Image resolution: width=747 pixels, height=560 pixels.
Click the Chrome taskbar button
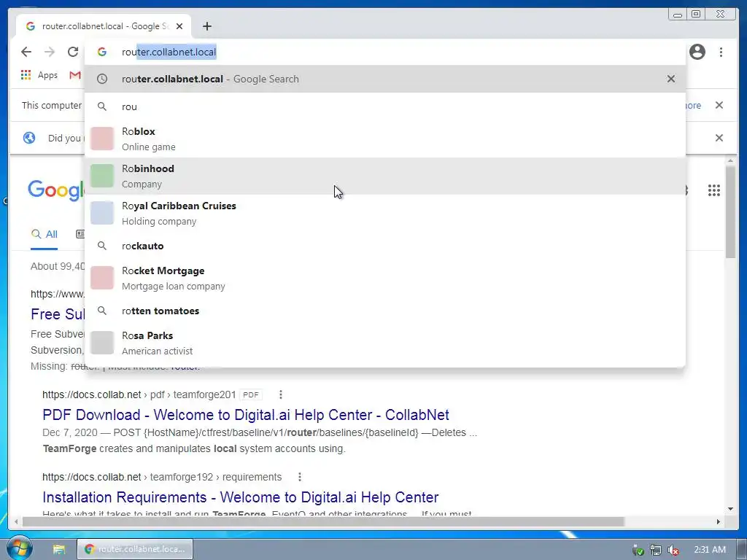coord(135,549)
